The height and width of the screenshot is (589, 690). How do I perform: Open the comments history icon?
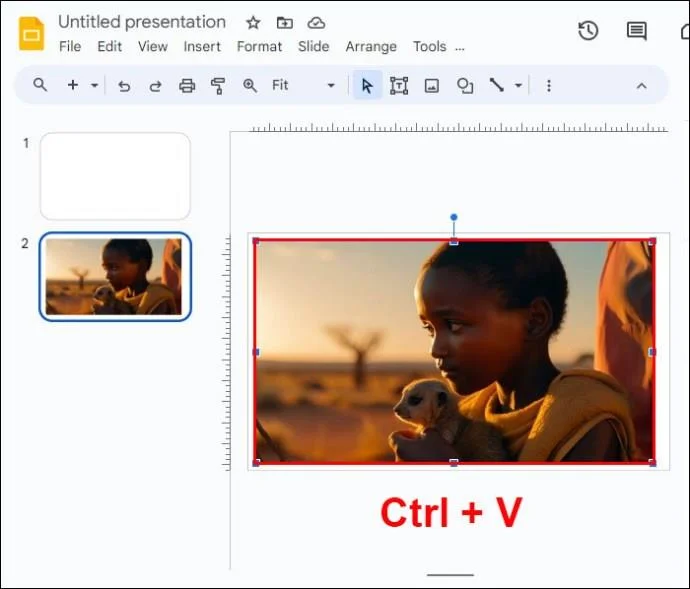(636, 31)
